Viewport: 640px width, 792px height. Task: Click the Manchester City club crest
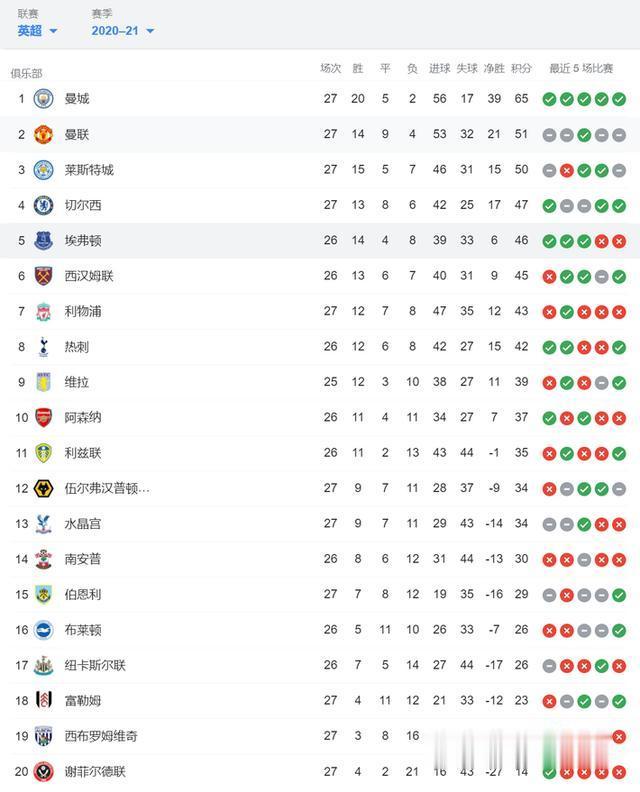(x=43, y=99)
